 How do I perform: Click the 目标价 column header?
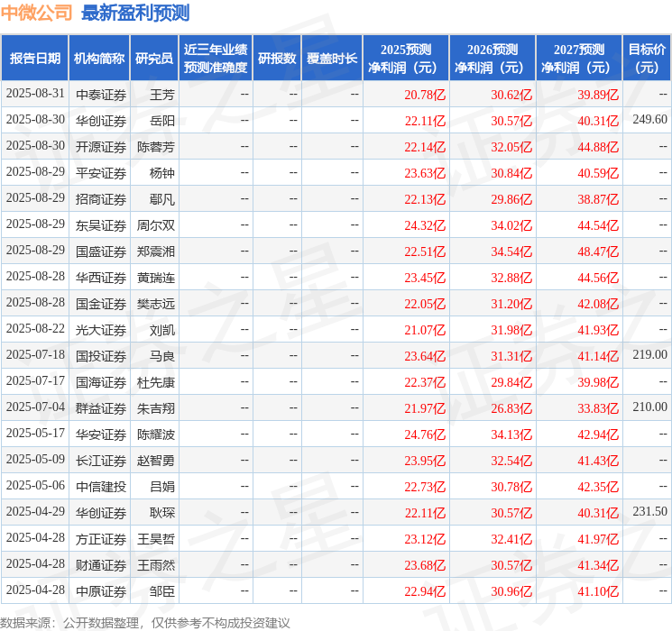tap(647, 59)
